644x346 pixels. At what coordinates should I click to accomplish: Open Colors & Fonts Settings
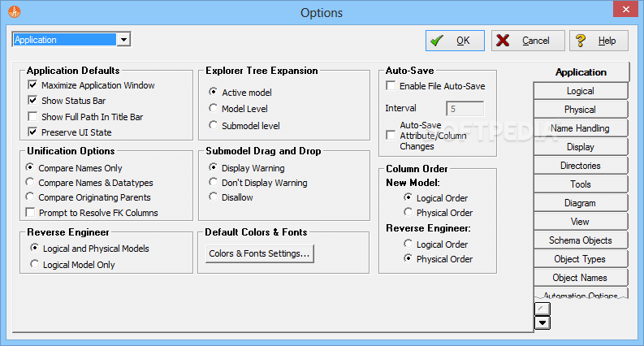[x=259, y=254]
